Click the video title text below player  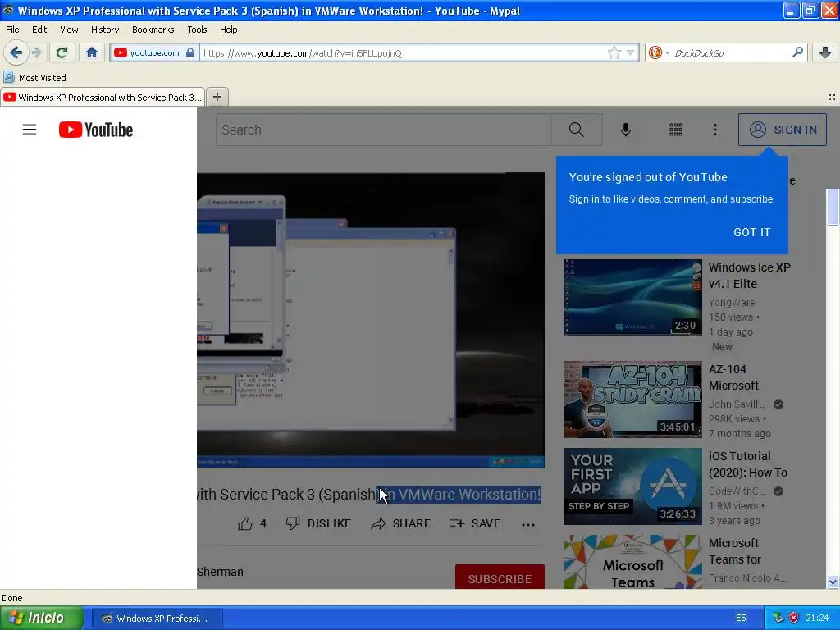[x=369, y=494]
